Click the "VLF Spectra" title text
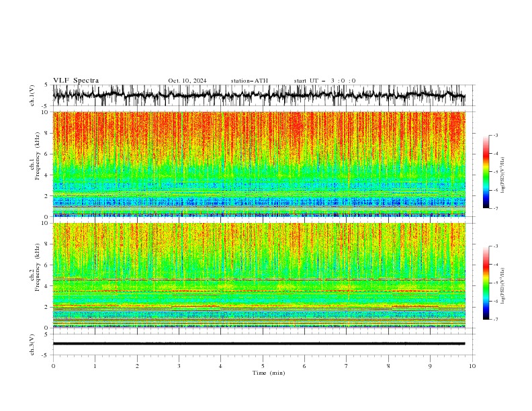This screenshot has width=532, height=411. 76,81
